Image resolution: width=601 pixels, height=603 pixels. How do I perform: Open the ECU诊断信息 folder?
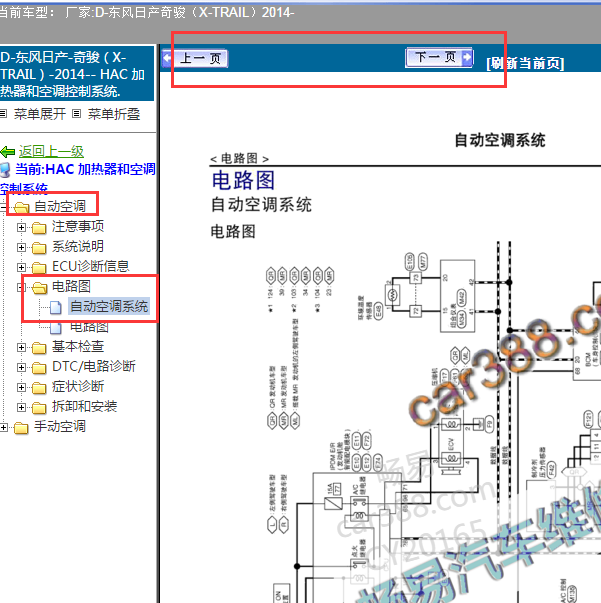click(x=91, y=266)
